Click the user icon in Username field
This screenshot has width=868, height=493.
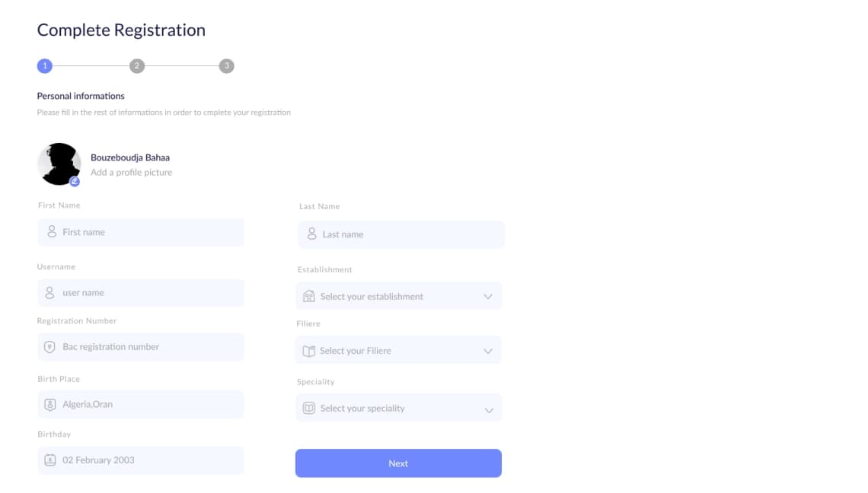coord(49,292)
